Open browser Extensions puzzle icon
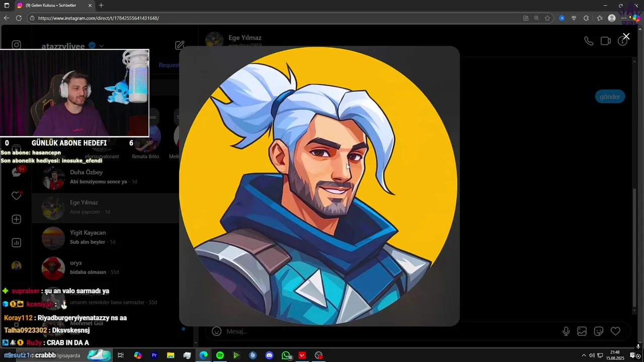Screen dimensions: 644x362 click(586, 18)
